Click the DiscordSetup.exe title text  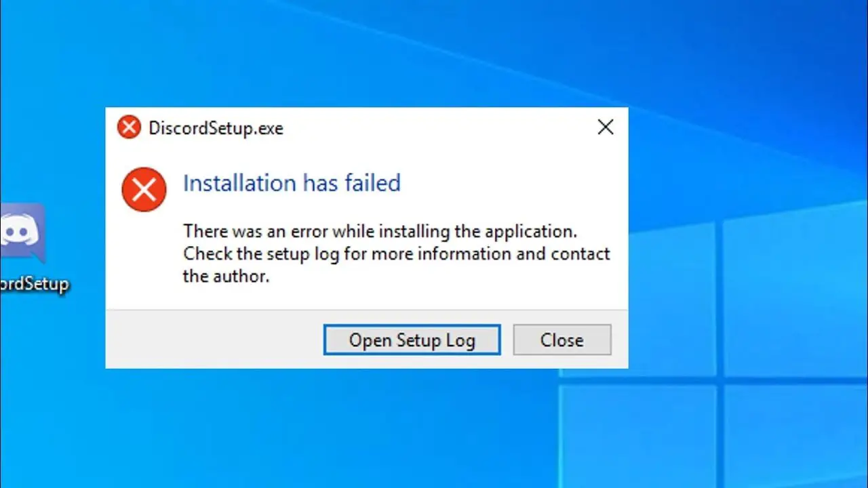216,128
